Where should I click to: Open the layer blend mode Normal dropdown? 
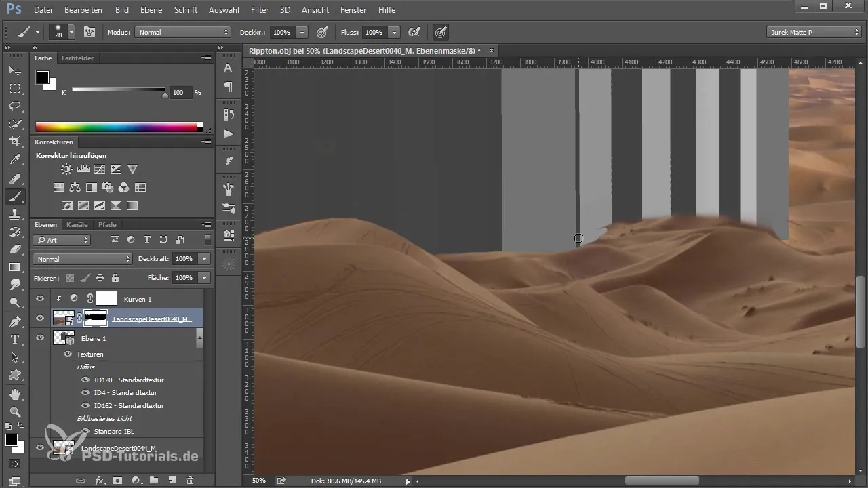pyautogui.click(x=82, y=259)
